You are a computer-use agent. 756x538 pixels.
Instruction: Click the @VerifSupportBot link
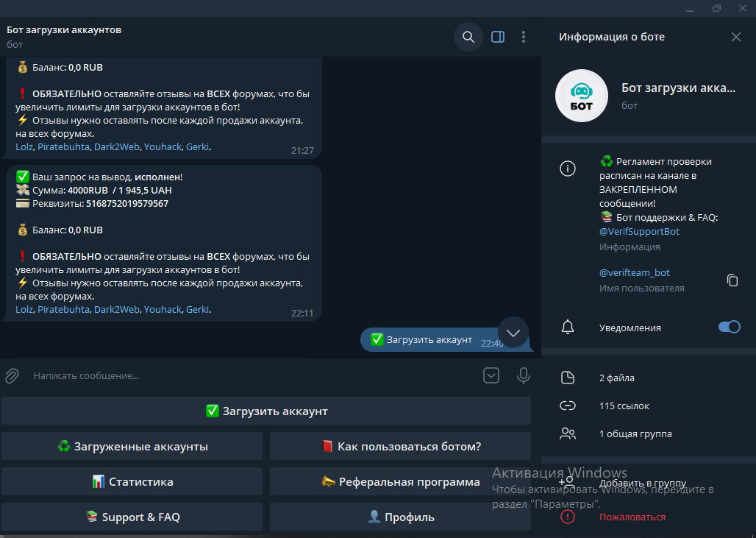(639, 231)
